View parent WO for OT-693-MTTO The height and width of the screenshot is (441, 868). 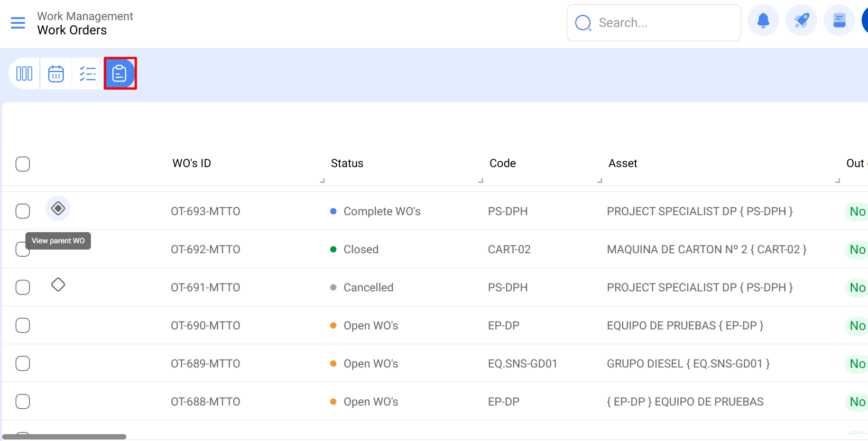coord(58,209)
